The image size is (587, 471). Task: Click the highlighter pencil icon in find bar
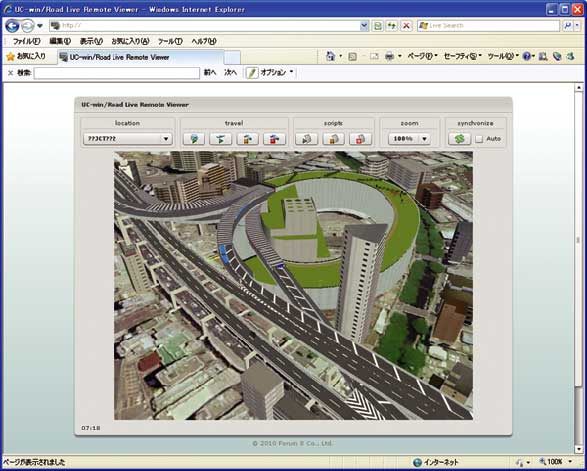[252, 73]
